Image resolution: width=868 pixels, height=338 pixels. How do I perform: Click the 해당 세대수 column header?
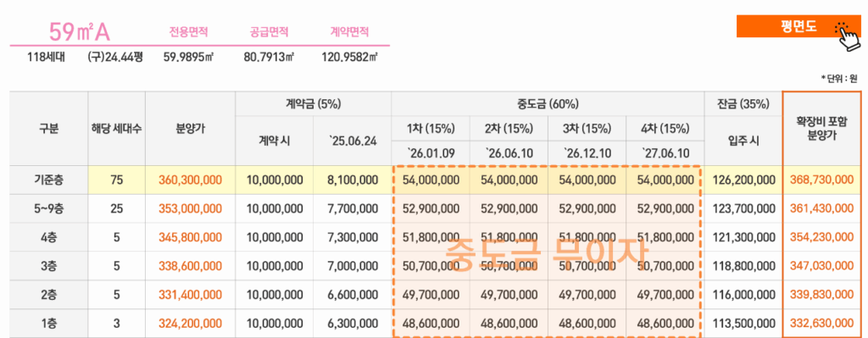pos(117,129)
